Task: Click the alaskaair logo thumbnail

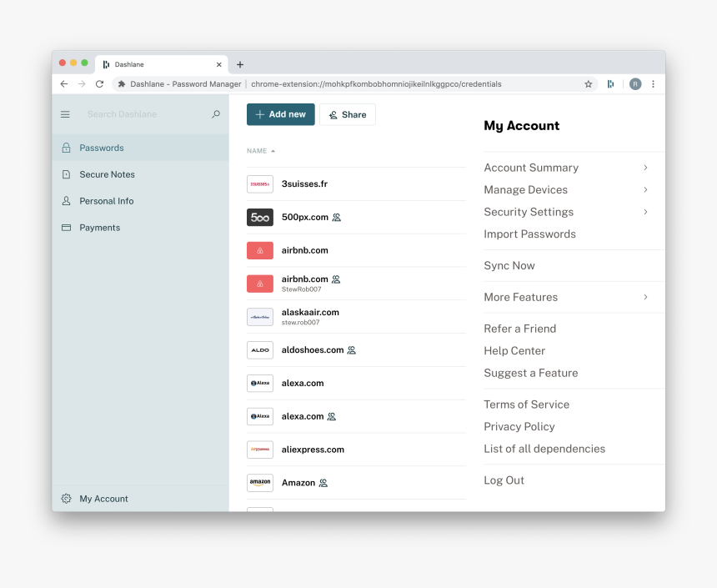Action: [260, 317]
